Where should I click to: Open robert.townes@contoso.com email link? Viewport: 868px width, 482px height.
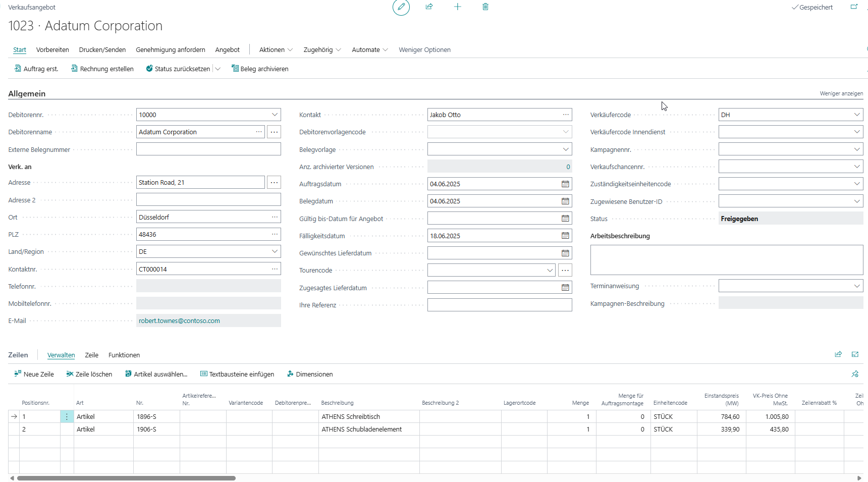(179, 321)
